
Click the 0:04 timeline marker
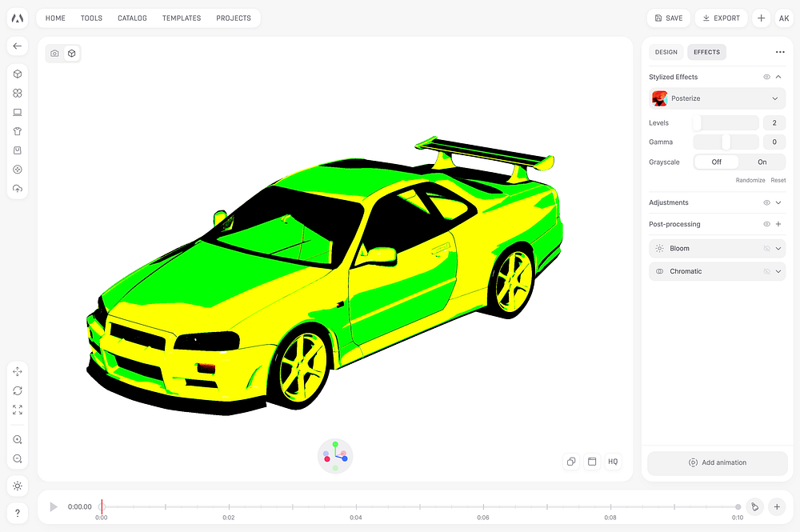356,518
